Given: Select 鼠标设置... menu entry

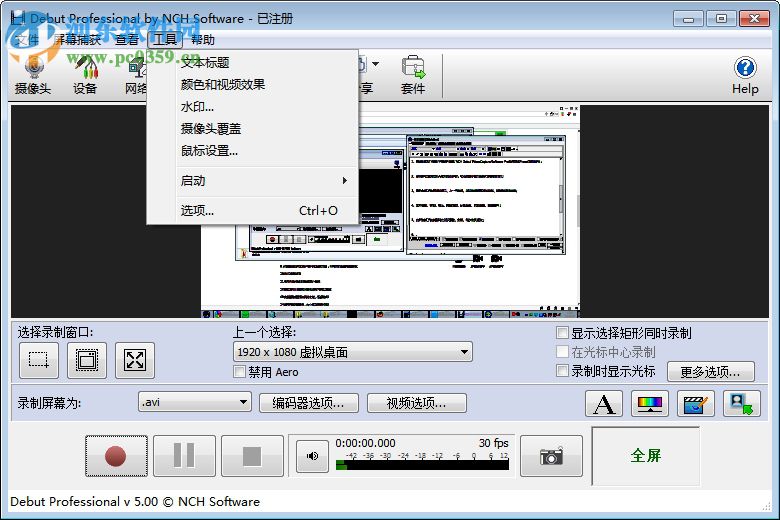Looking at the screenshot, I should click(253, 150).
